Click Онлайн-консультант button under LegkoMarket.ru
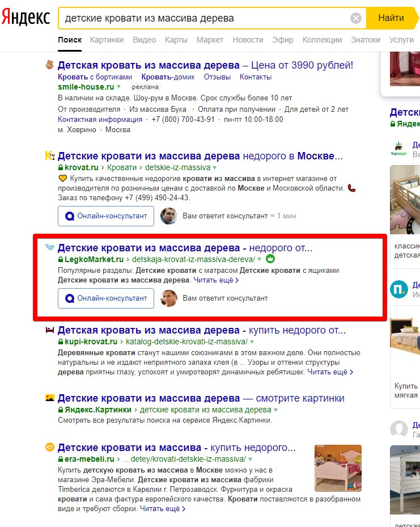Screen dimensions: 420x527 point(106,298)
